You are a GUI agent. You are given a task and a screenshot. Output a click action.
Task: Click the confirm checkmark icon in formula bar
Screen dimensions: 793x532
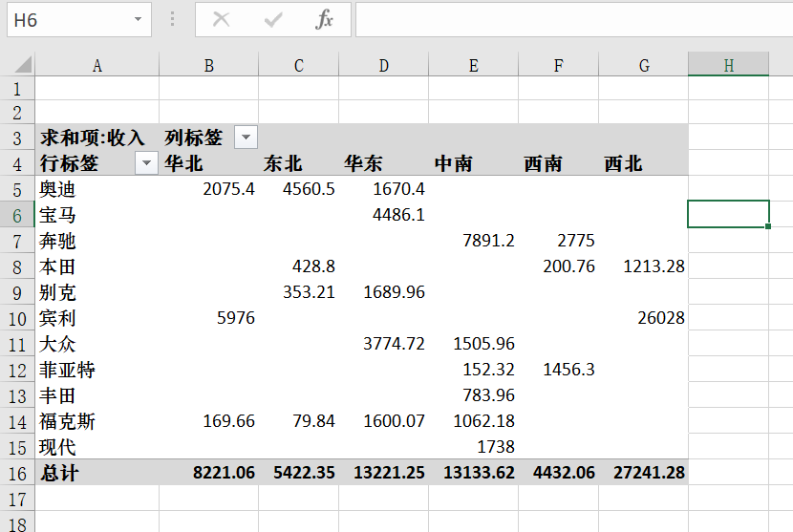click(273, 20)
